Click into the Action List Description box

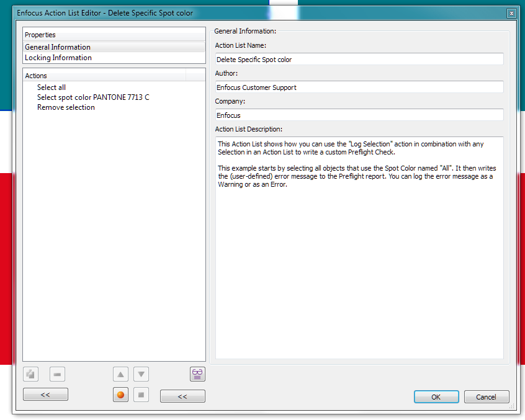359,248
